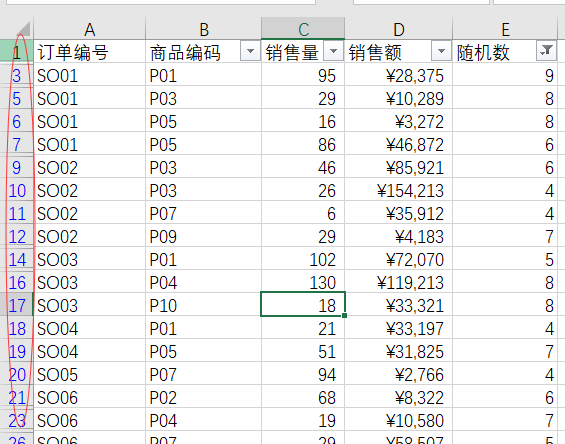This screenshot has height=444, width=565.
Task: Select cell with sales amount ¥3,272
Action: point(399,121)
